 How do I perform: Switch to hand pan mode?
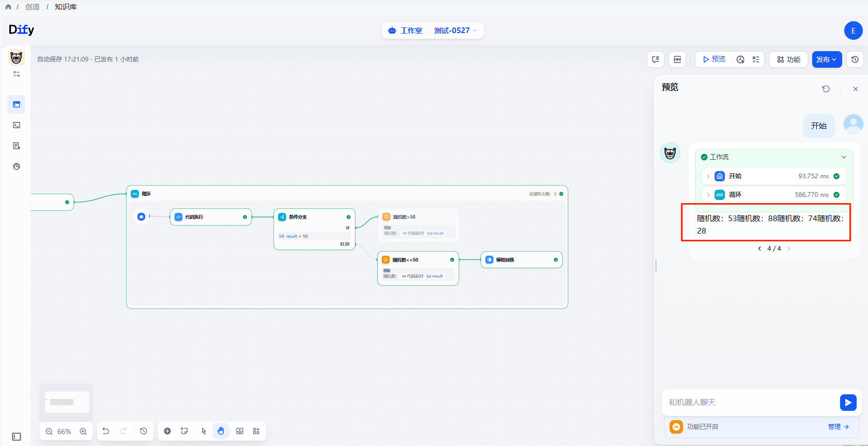[221, 431]
